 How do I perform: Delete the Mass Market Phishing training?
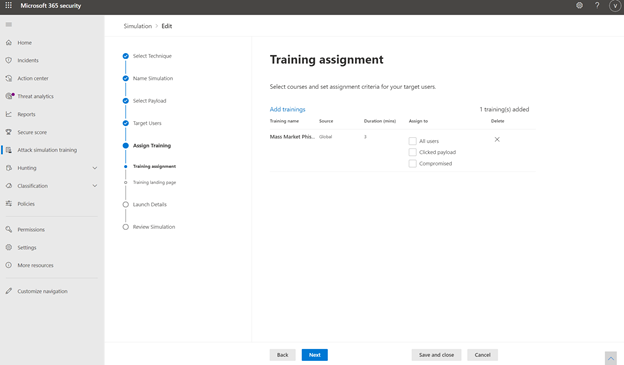click(497, 139)
